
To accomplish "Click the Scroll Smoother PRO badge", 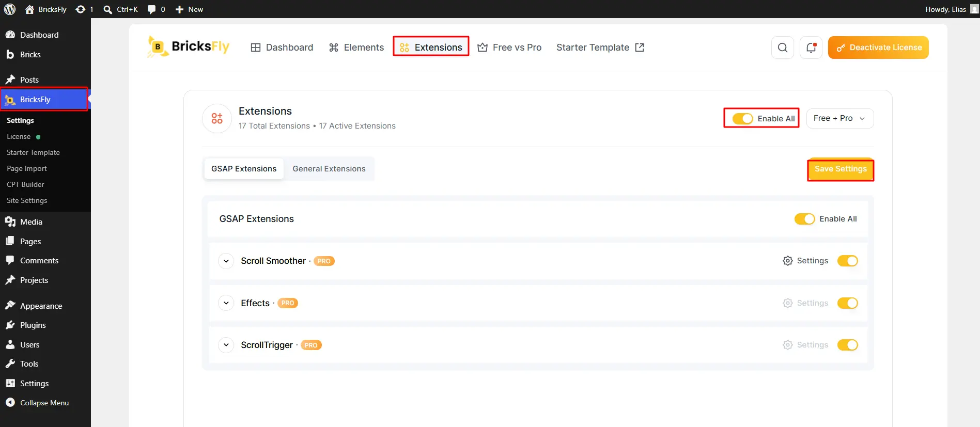I will [x=324, y=261].
